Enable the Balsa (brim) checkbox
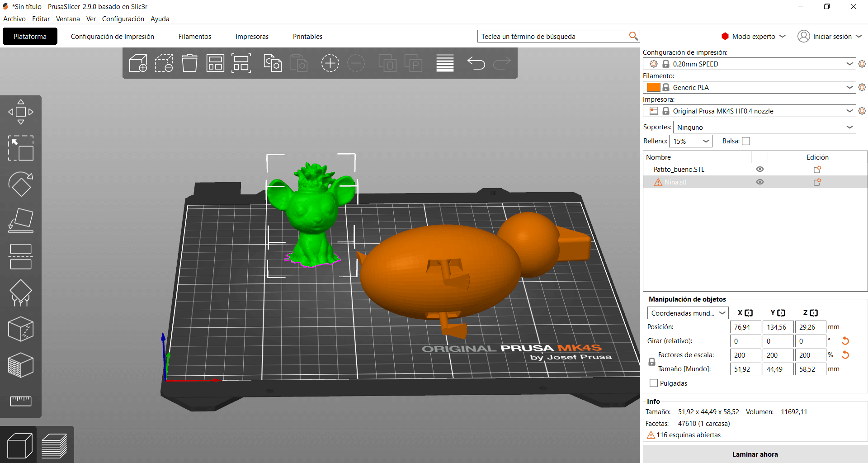The height and width of the screenshot is (463, 868). tap(746, 141)
